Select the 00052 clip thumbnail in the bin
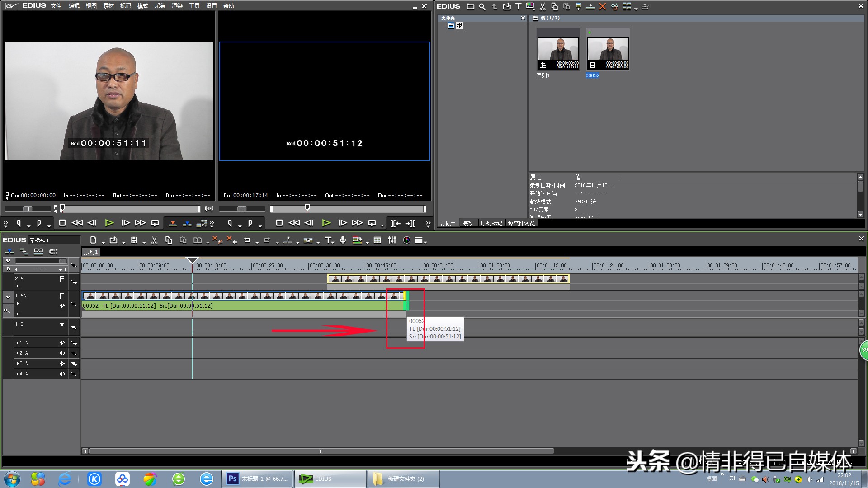The image size is (868, 488). (x=608, y=50)
